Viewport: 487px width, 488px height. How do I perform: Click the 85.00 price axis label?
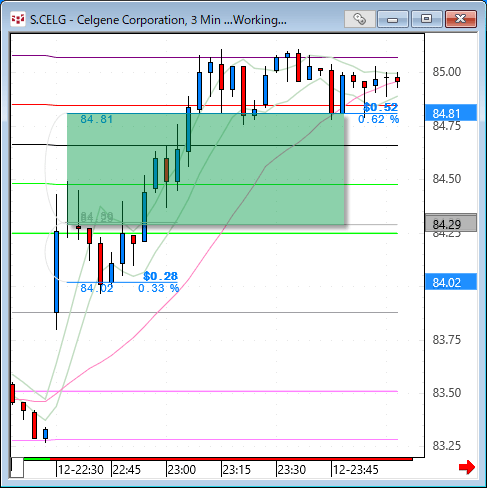click(x=447, y=72)
